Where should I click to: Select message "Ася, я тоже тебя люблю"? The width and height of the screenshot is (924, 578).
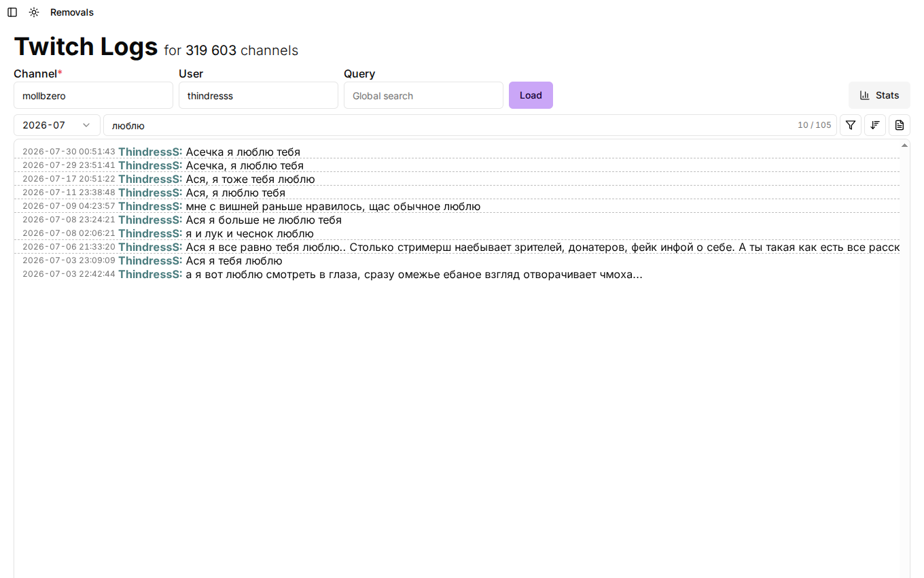pyautogui.click(x=251, y=179)
